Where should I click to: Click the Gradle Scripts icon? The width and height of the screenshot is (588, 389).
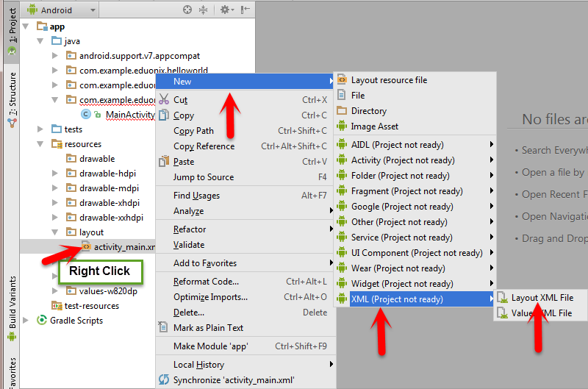[x=41, y=321]
